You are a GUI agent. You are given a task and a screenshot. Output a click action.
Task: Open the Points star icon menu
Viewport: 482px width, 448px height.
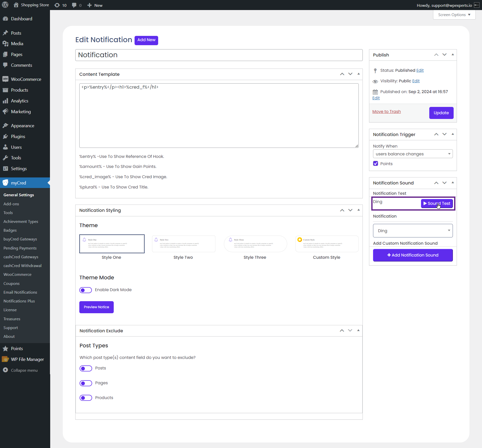(x=5, y=348)
